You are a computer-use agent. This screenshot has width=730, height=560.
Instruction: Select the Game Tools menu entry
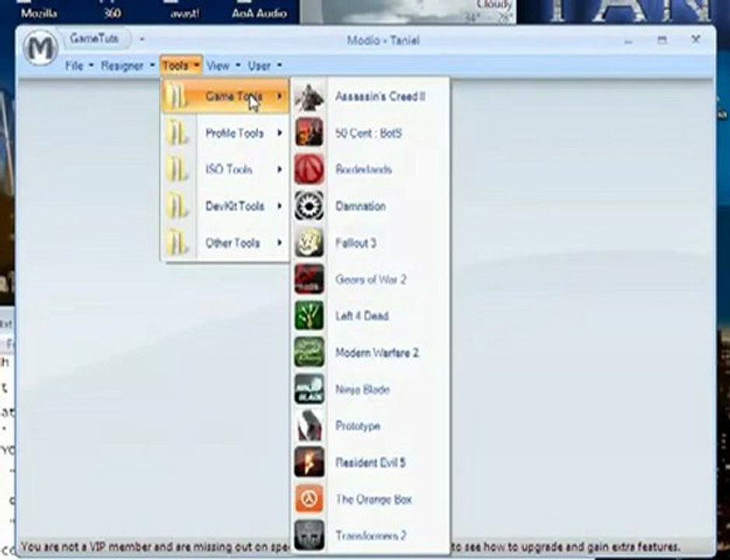click(225, 96)
